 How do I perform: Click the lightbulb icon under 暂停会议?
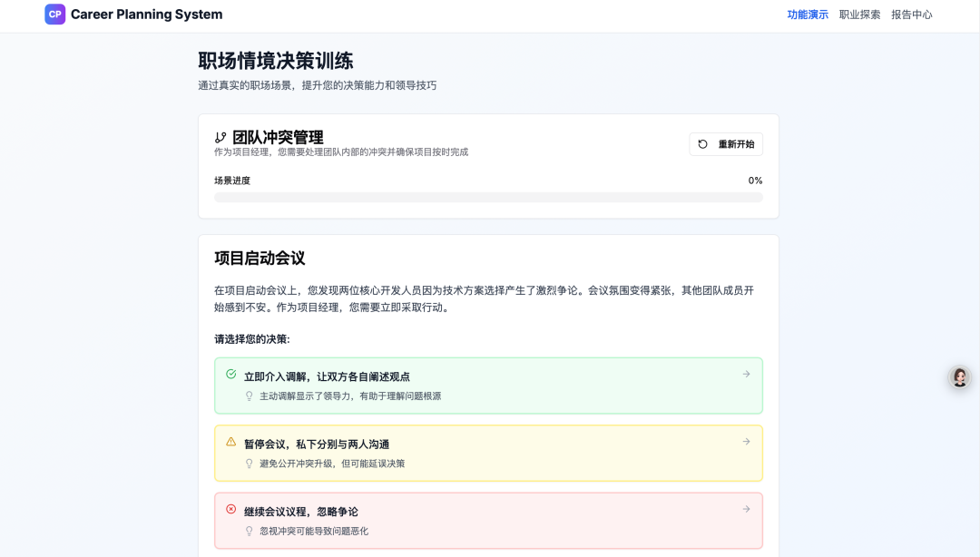coord(250,464)
